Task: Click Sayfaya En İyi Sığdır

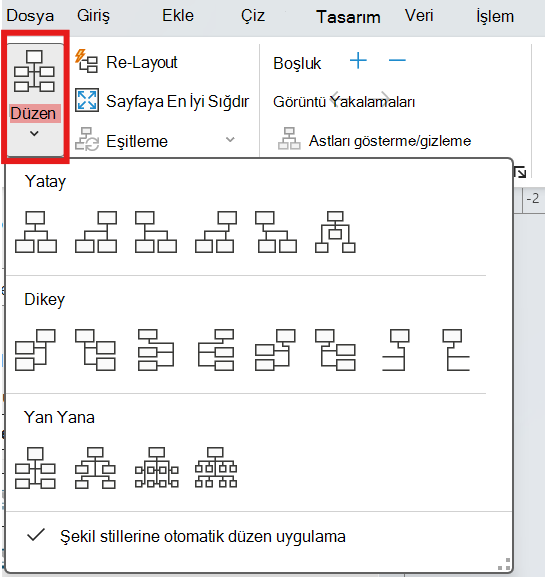Action: tap(162, 101)
